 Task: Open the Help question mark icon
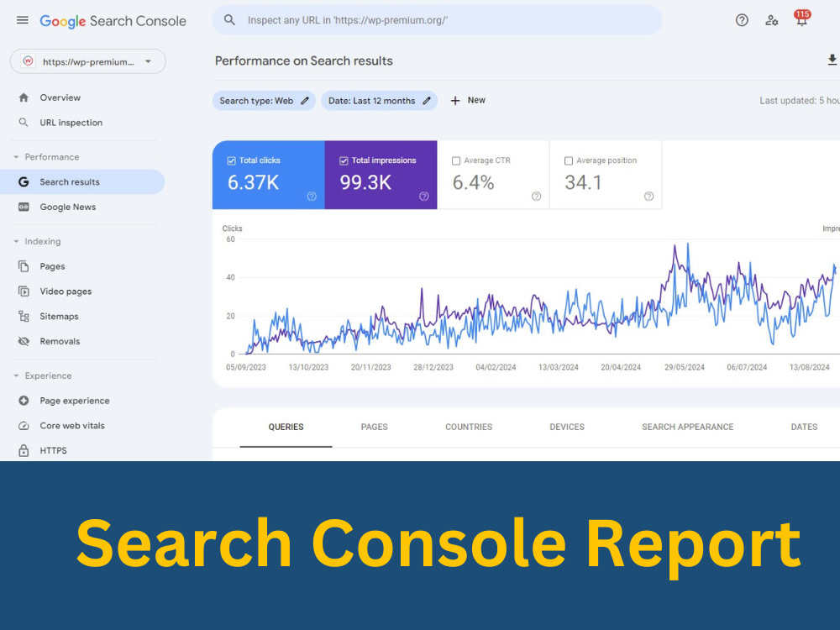click(742, 20)
